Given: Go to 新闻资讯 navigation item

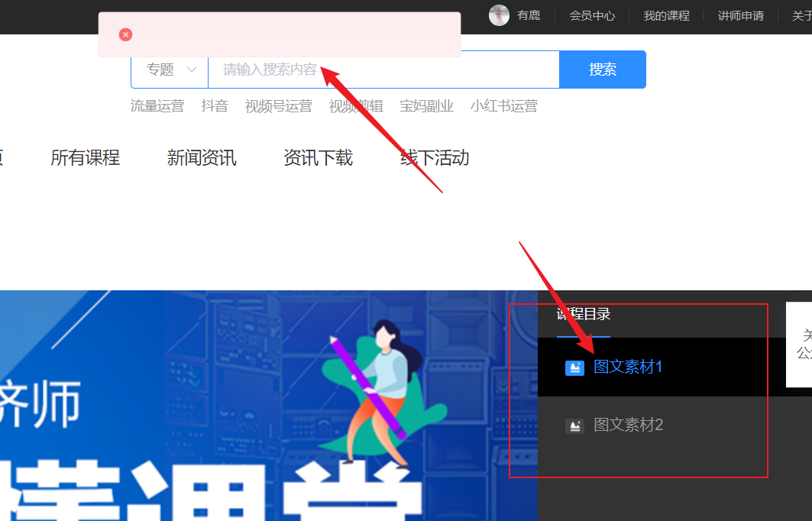Looking at the screenshot, I should point(202,157).
